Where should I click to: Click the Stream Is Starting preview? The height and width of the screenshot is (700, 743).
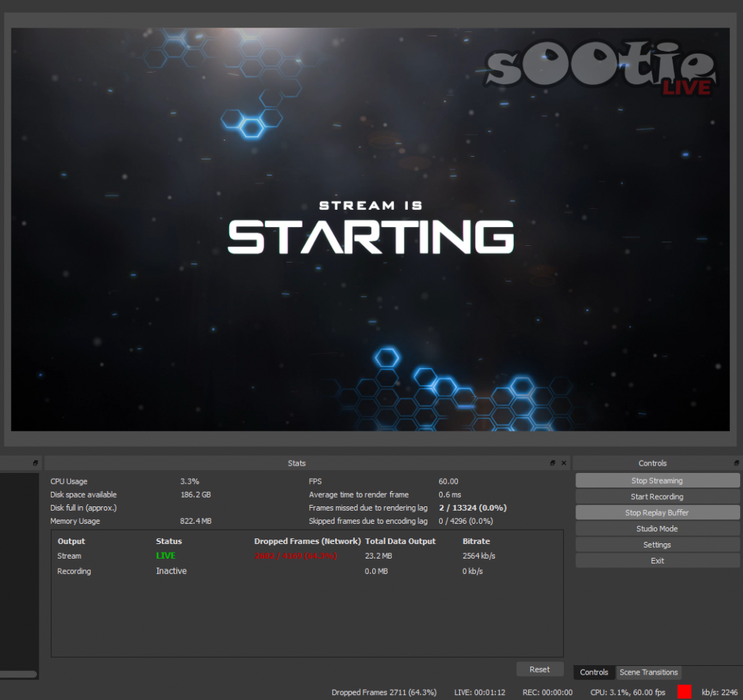point(370,228)
